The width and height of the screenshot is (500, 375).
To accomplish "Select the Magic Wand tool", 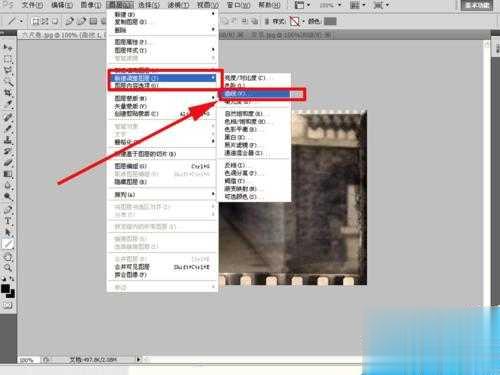I will click(7, 82).
